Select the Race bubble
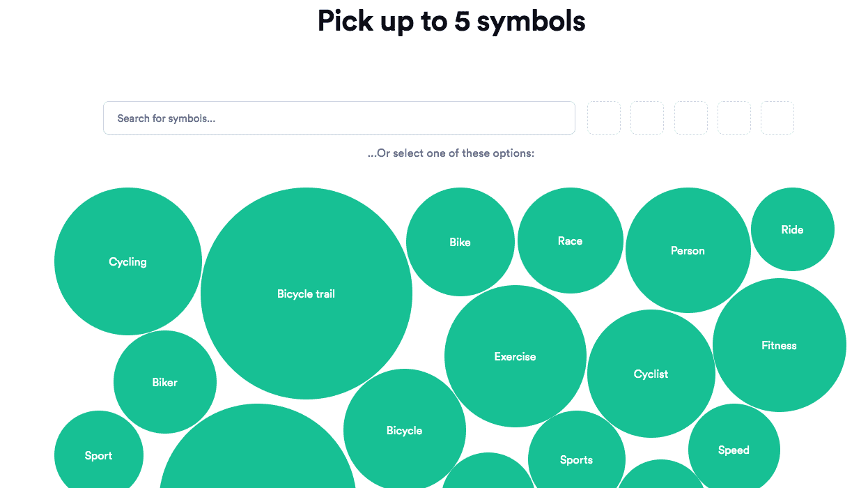 [x=570, y=241]
